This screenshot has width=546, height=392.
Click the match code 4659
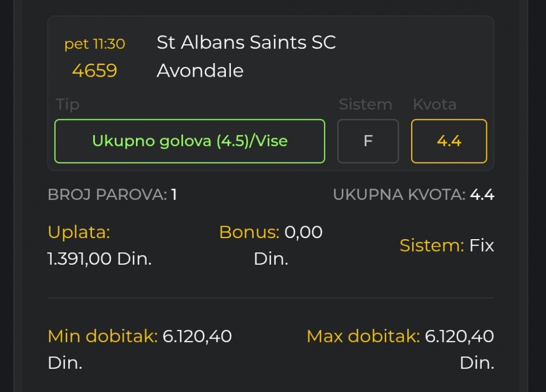pyautogui.click(x=94, y=70)
